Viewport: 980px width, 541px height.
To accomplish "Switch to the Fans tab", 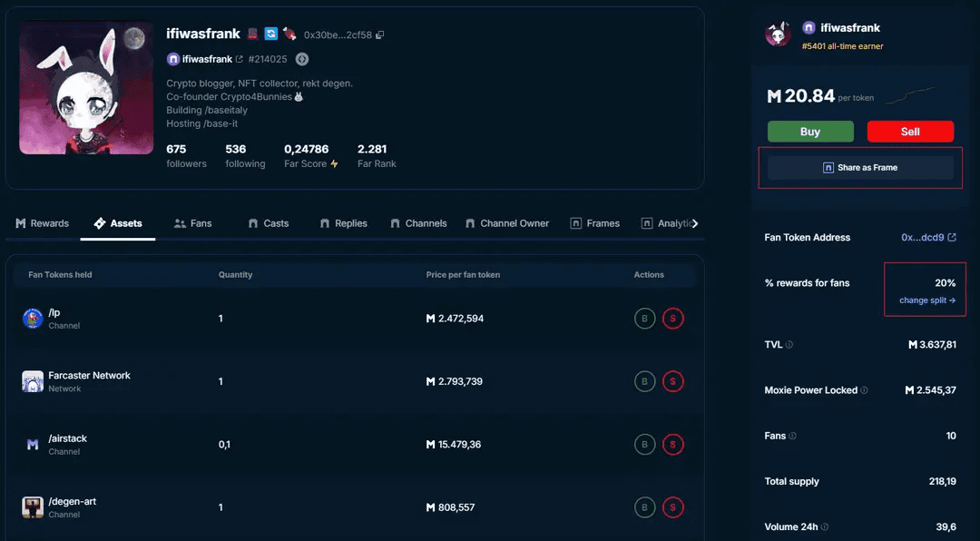I will (193, 223).
